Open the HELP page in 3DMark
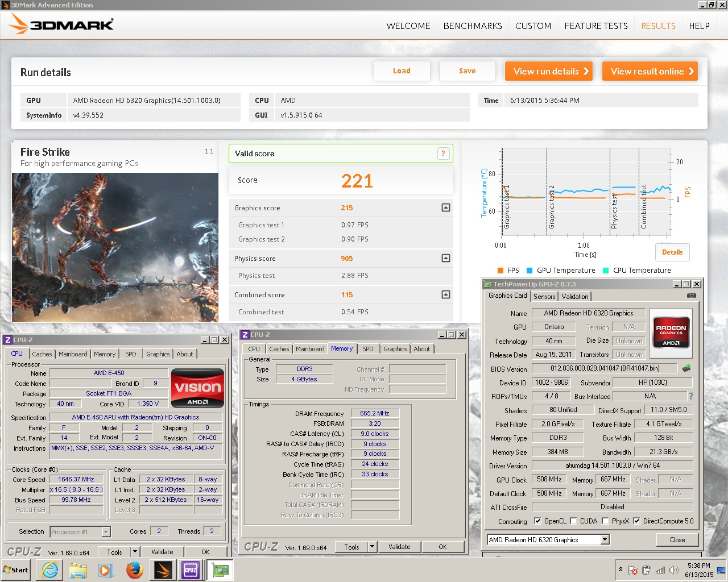This screenshot has height=582, width=728. [699, 26]
